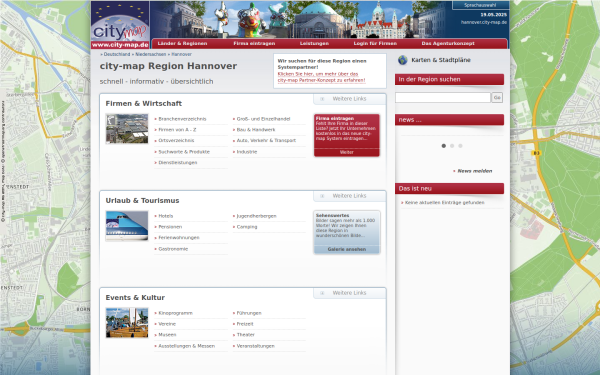Select the third news slider dot
Viewport: 600px width, 375px height.
click(x=460, y=146)
